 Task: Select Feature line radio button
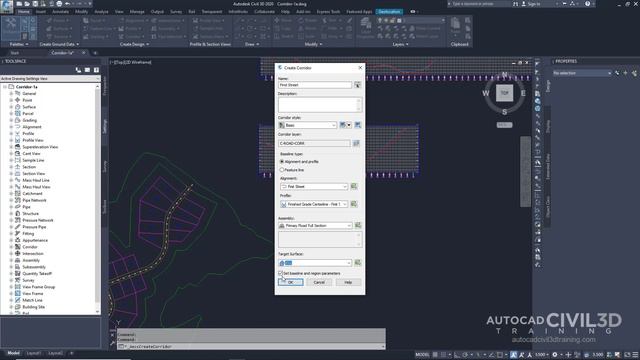click(x=282, y=170)
